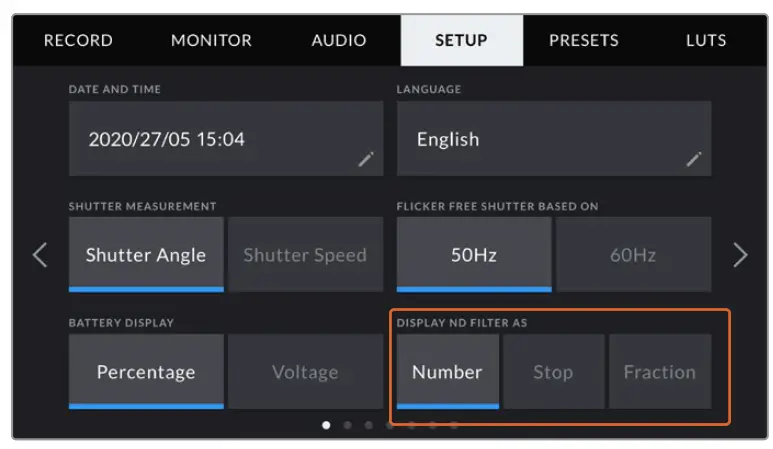This screenshot has height=449, width=773.
Task: Switch to the PRESETS tab
Action: 584,41
